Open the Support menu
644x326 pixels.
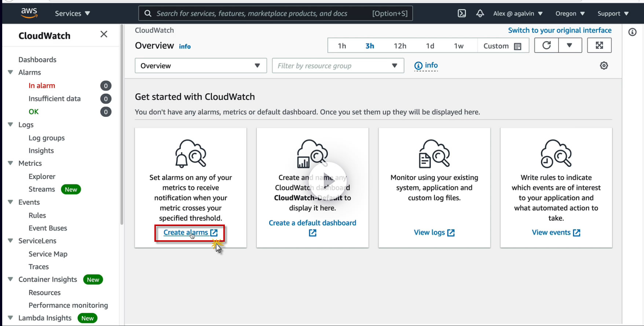[613, 14]
